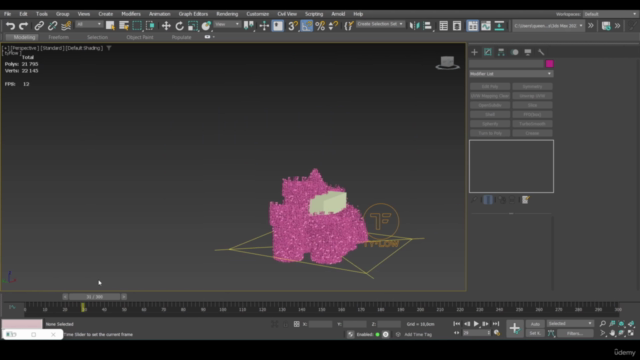Switch to the Freeform ribbon tab
Viewport: 640px width, 360px height.
pos(58,37)
